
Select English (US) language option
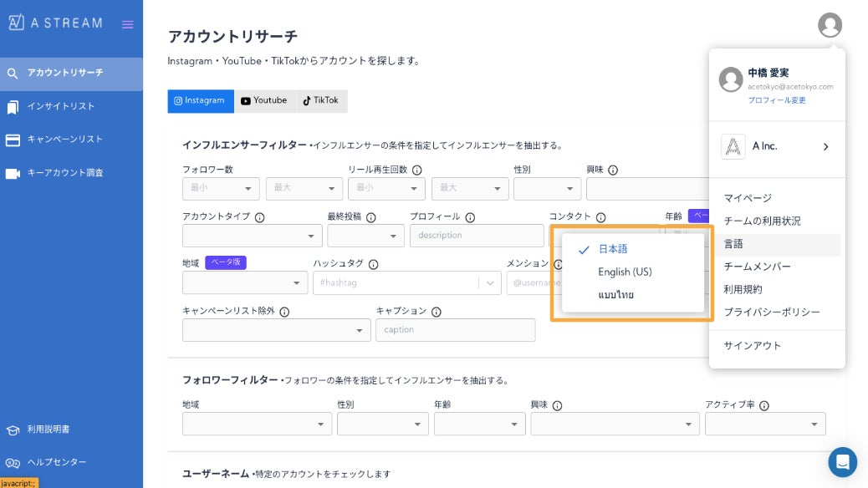[x=625, y=272]
